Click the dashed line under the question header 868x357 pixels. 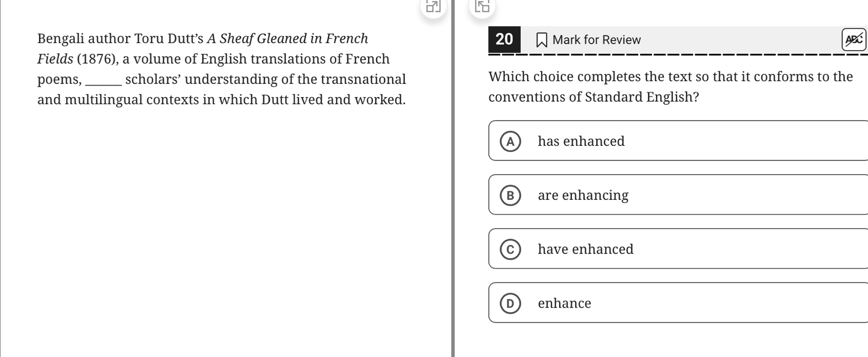[677, 54]
